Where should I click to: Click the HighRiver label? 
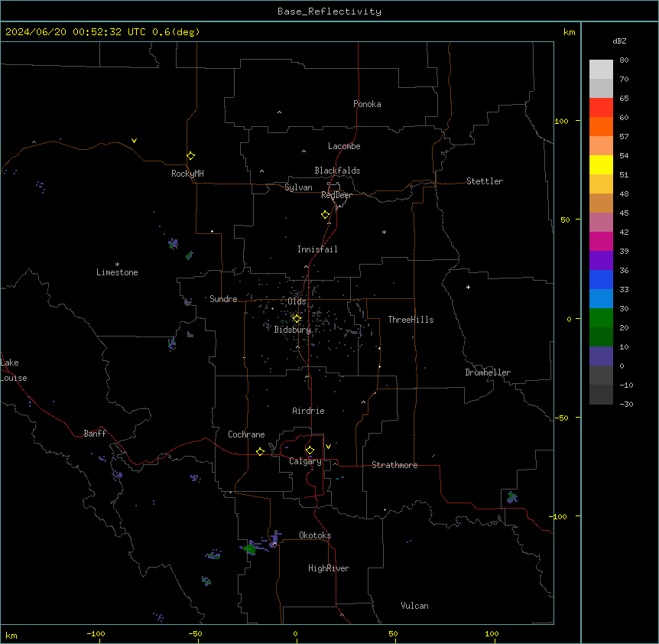pos(329,568)
